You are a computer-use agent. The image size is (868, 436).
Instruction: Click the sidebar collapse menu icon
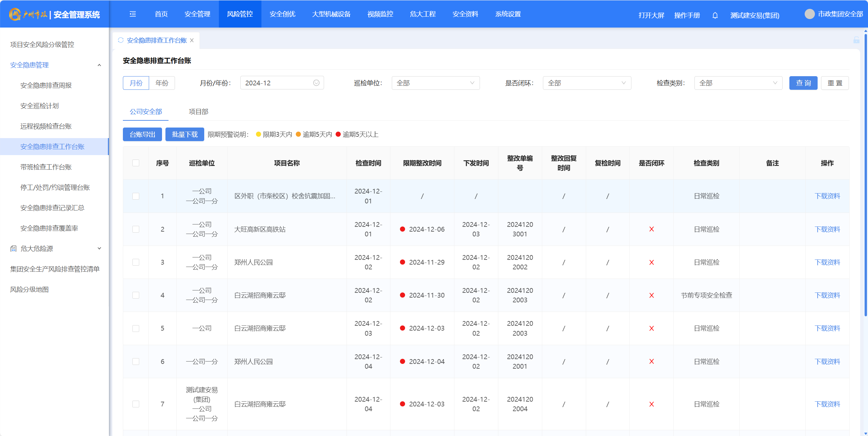pos(133,14)
